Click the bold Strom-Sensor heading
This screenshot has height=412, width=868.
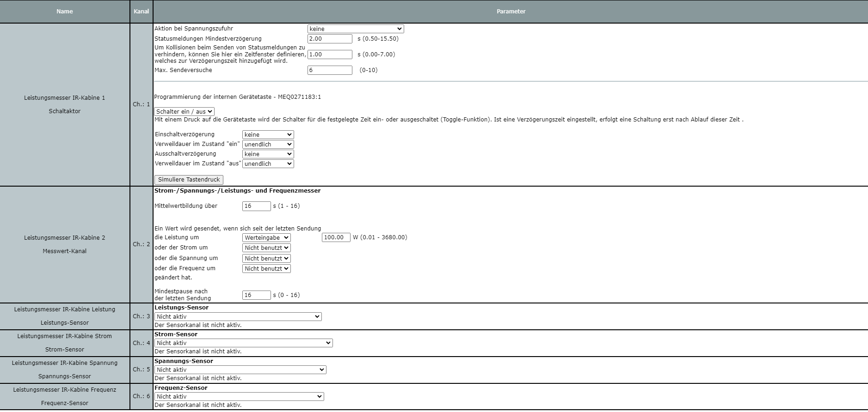pyautogui.click(x=176, y=334)
